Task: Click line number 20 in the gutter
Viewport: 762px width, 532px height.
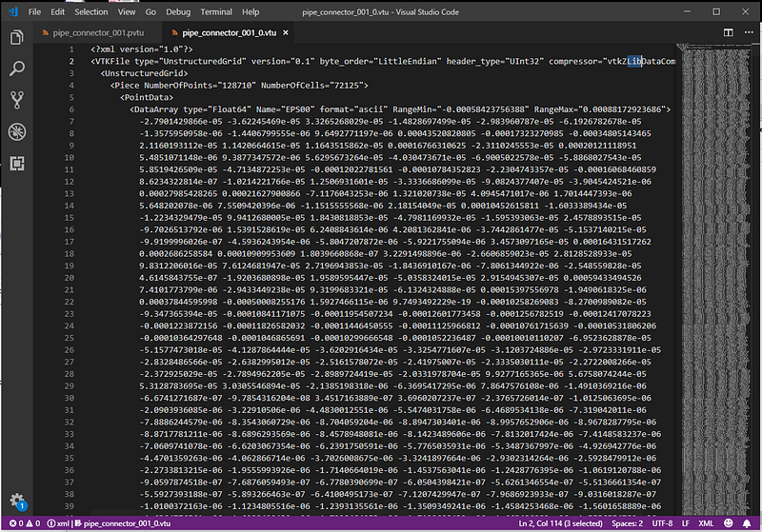Action: [x=69, y=278]
